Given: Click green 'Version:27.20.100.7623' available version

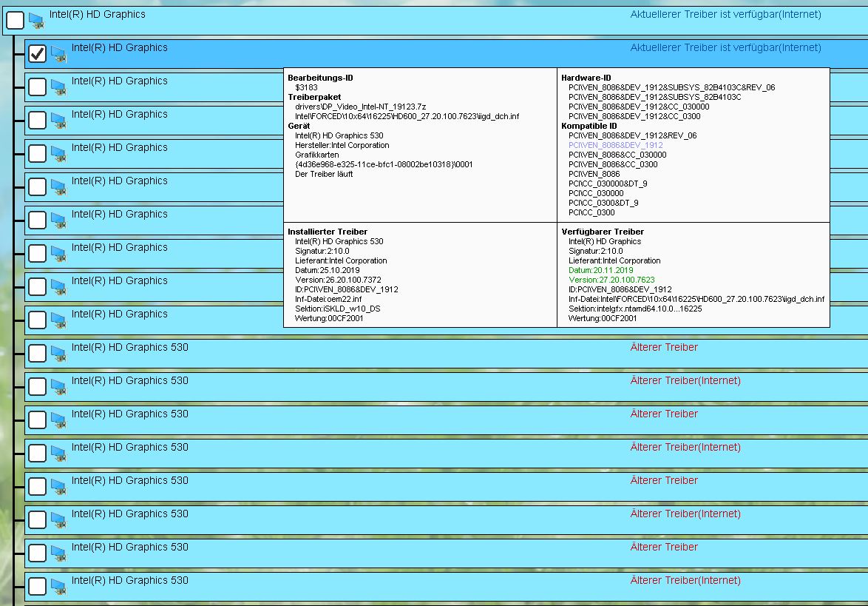Looking at the screenshot, I should [611, 280].
